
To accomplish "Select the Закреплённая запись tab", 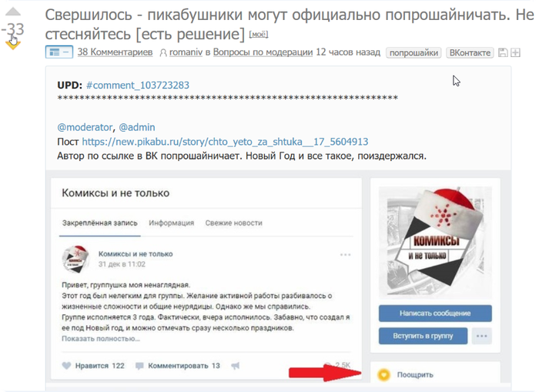I will (x=99, y=223).
